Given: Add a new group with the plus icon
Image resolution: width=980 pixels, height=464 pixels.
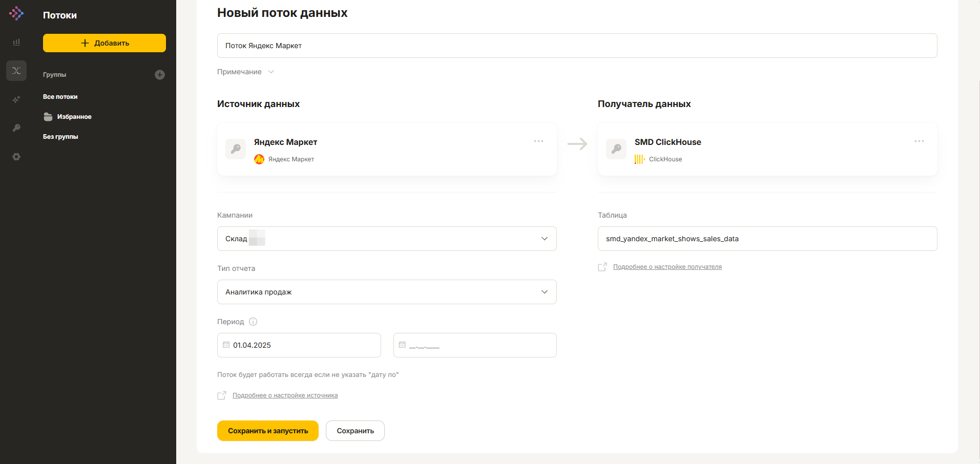Looking at the screenshot, I should (x=160, y=75).
